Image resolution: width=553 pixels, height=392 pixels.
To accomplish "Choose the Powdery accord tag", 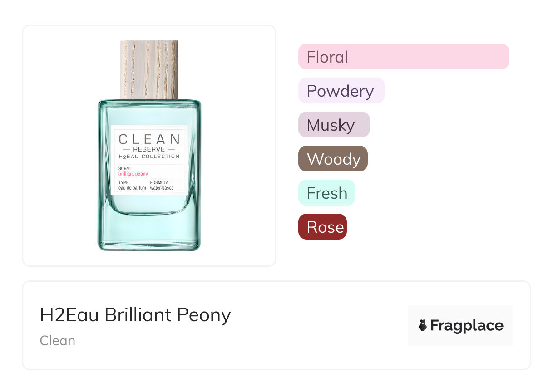I will click(341, 91).
